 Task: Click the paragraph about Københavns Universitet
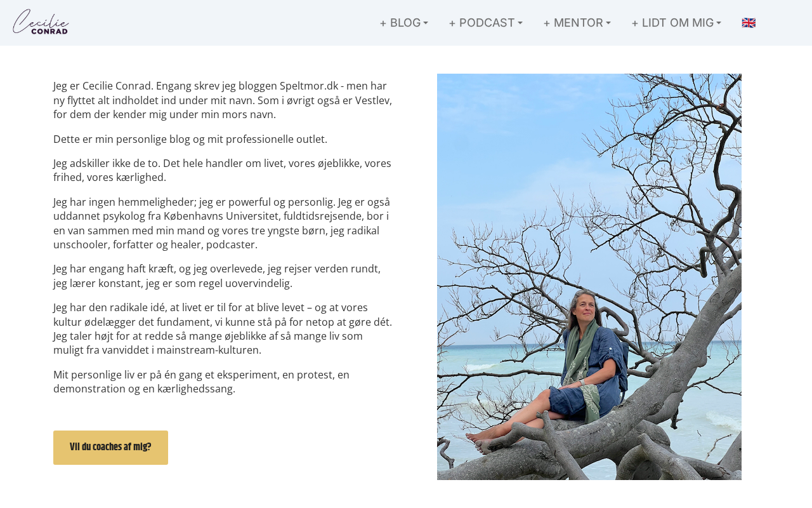(x=223, y=223)
